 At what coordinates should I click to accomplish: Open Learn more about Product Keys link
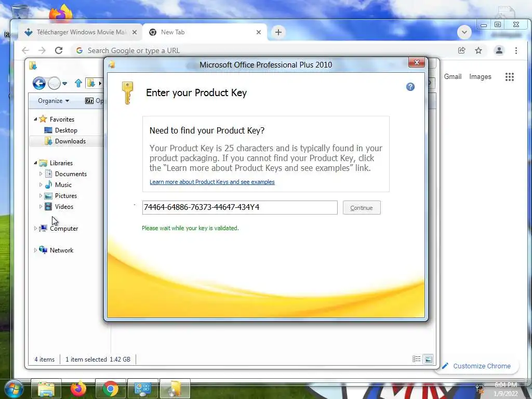[212, 182]
